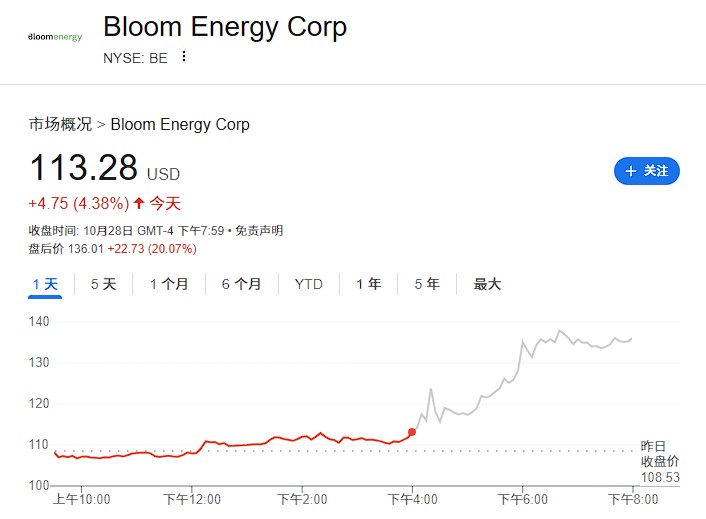Open the 市场概况 breadcrumb link
Screen dimensions: 706x519
60,125
